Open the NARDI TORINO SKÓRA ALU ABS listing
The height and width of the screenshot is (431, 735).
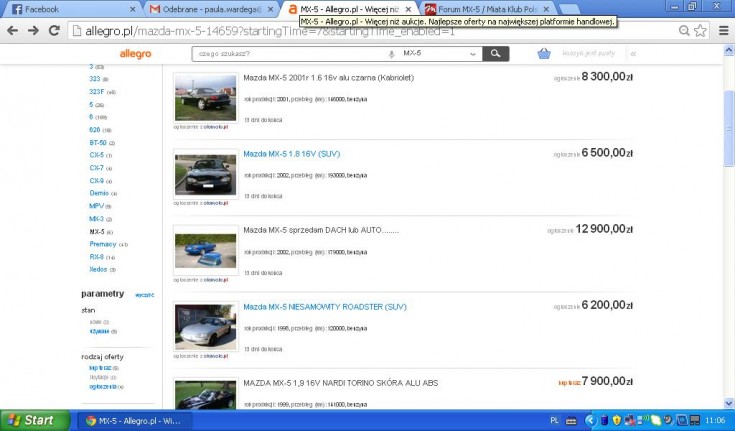[341, 383]
